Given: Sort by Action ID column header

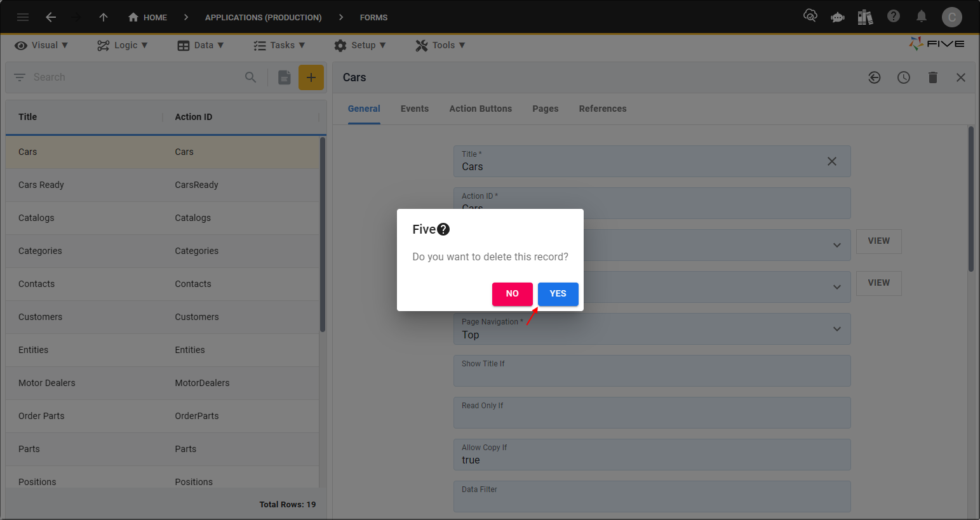Looking at the screenshot, I should 194,117.
